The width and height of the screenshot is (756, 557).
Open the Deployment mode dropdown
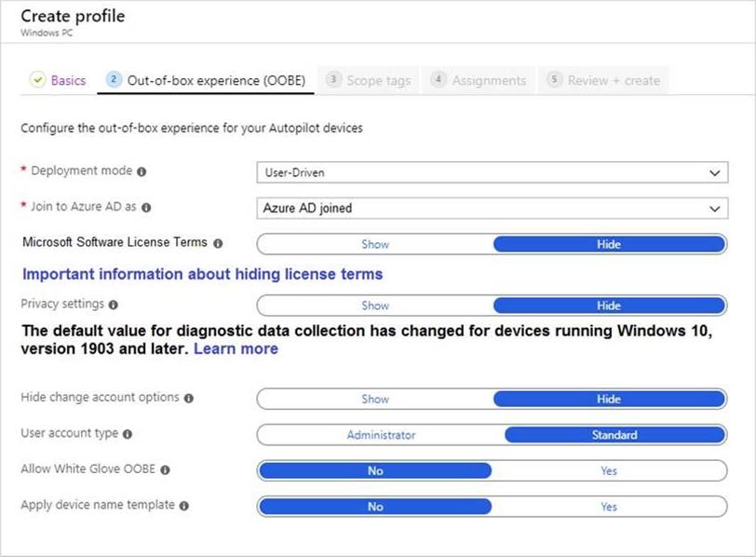(492, 172)
